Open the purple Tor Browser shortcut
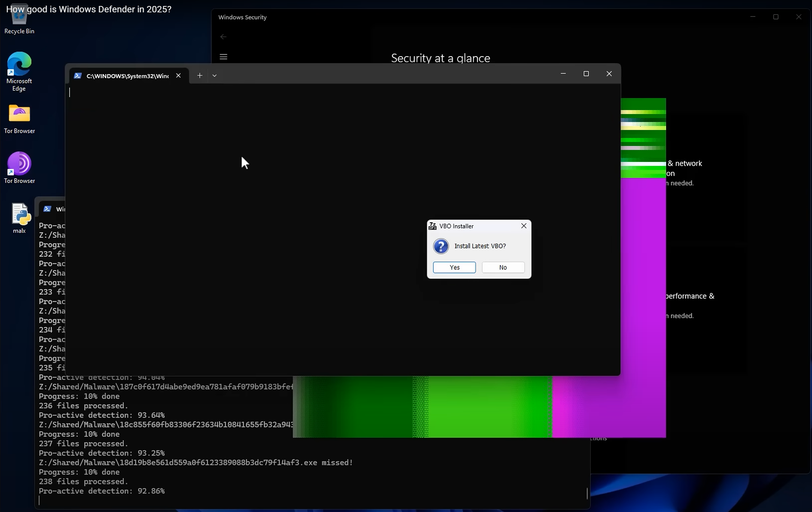The image size is (812, 512). pyautogui.click(x=19, y=168)
